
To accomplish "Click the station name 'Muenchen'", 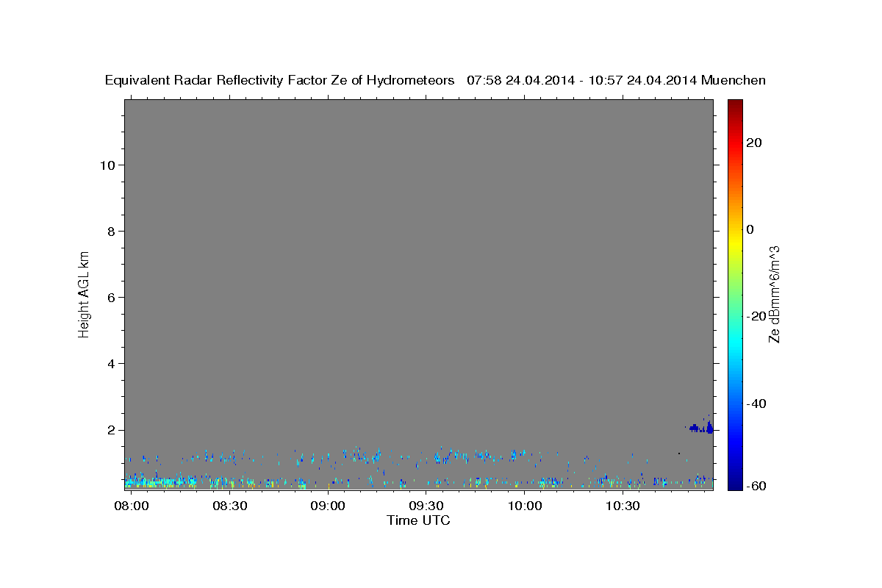I will pyautogui.click(x=734, y=80).
